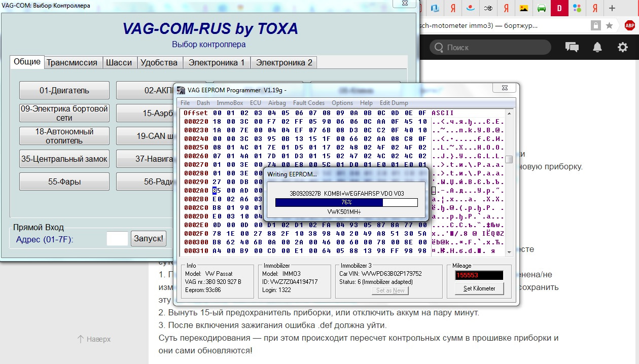Click the Наверх link on the page
Viewport: 639px width, 364px height.
(x=94, y=339)
